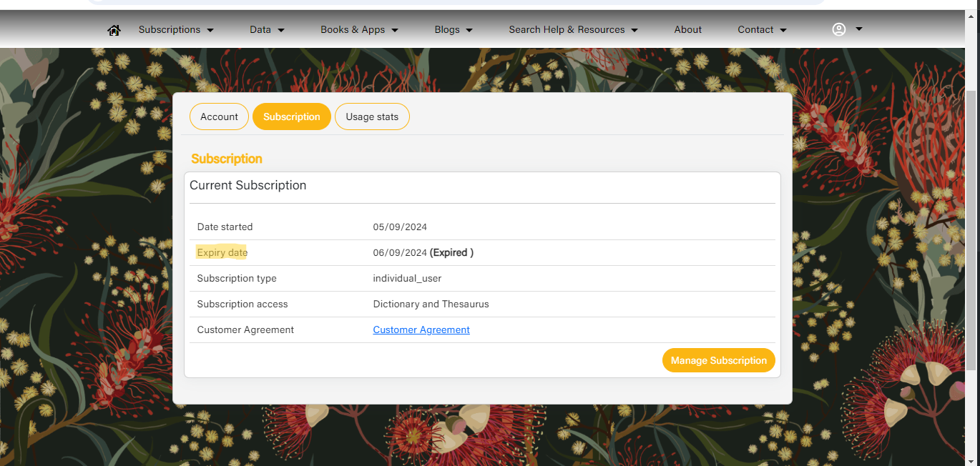Viewport: 980px width, 466px height.
Task: Select the highlighted Expiry date label
Action: coord(222,252)
